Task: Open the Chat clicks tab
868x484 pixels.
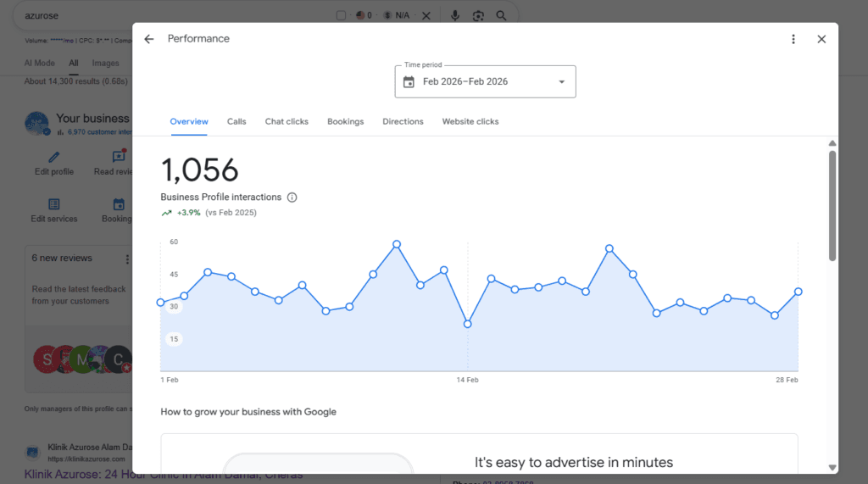Action: (287, 121)
